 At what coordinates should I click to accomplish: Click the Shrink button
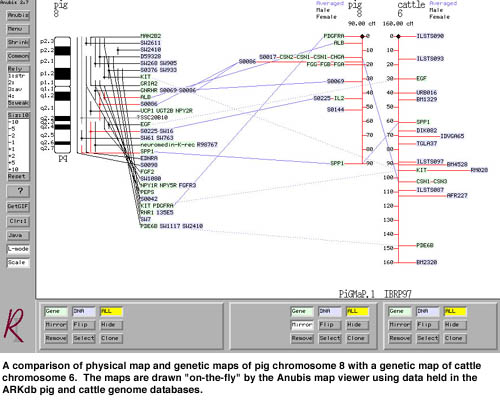tap(18, 43)
